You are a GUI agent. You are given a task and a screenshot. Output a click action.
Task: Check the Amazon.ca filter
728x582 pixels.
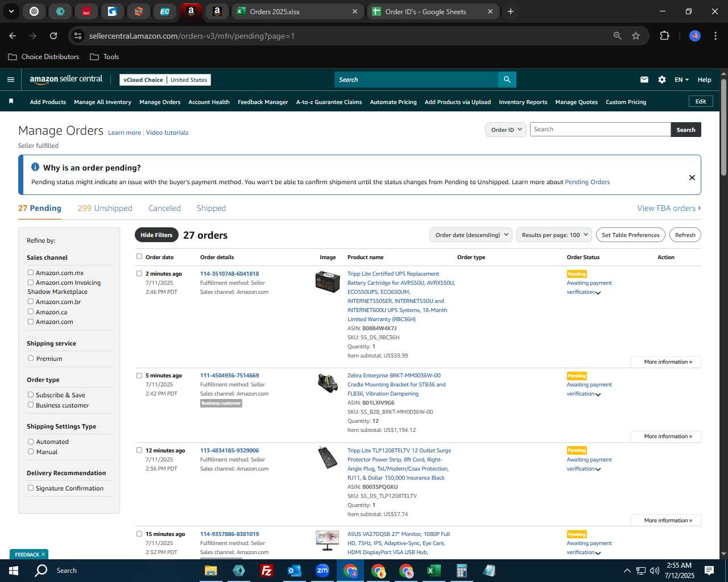click(x=31, y=311)
